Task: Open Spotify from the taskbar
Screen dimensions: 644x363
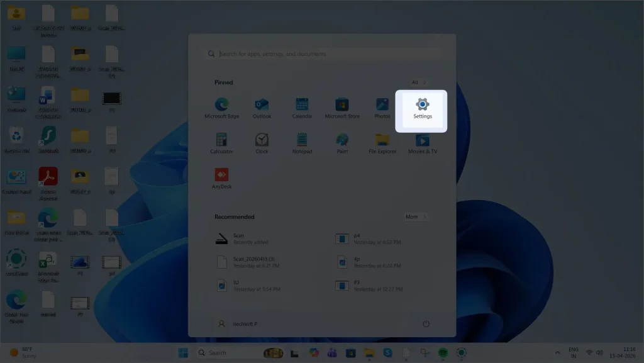Action: tap(443, 352)
